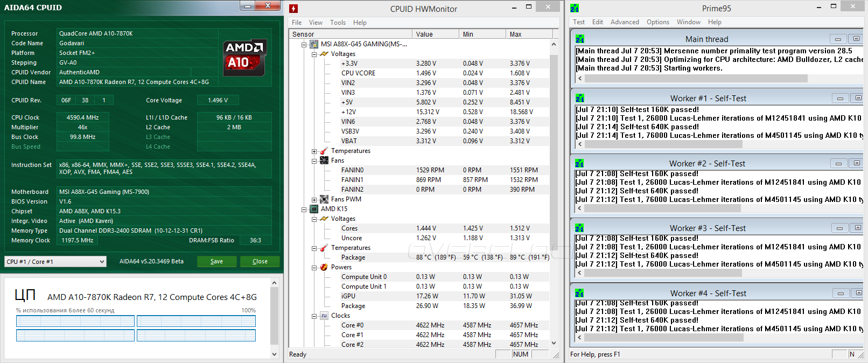Expand Temperatures under the MSI motherboard node
The height and width of the screenshot is (363, 868).
[314, 151]
